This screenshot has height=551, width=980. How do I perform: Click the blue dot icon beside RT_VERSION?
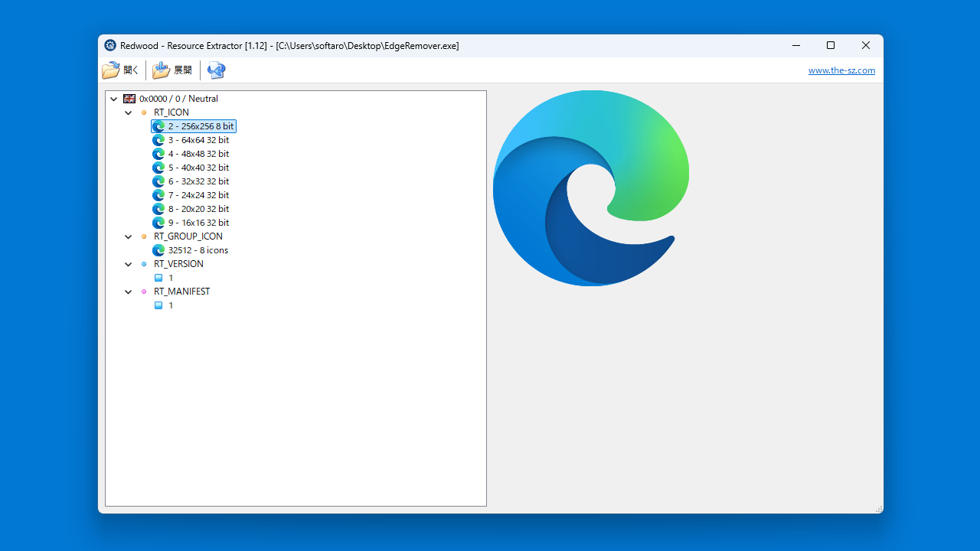144,264
